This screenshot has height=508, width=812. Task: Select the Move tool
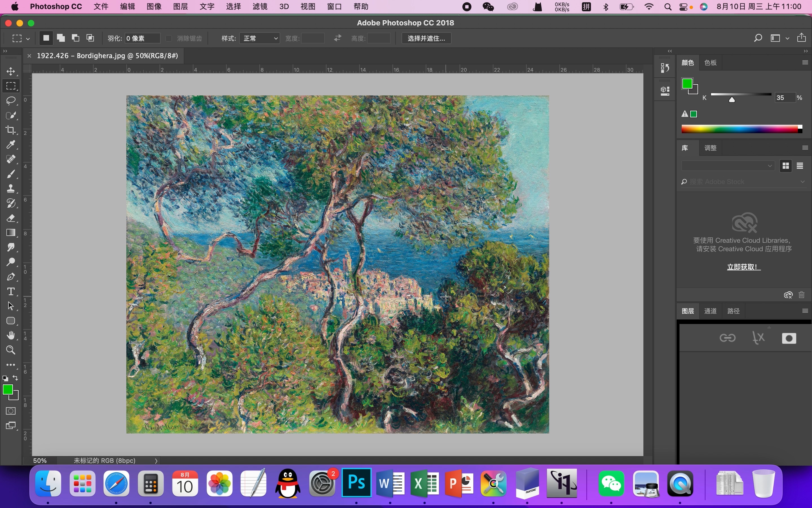(11, 71)
